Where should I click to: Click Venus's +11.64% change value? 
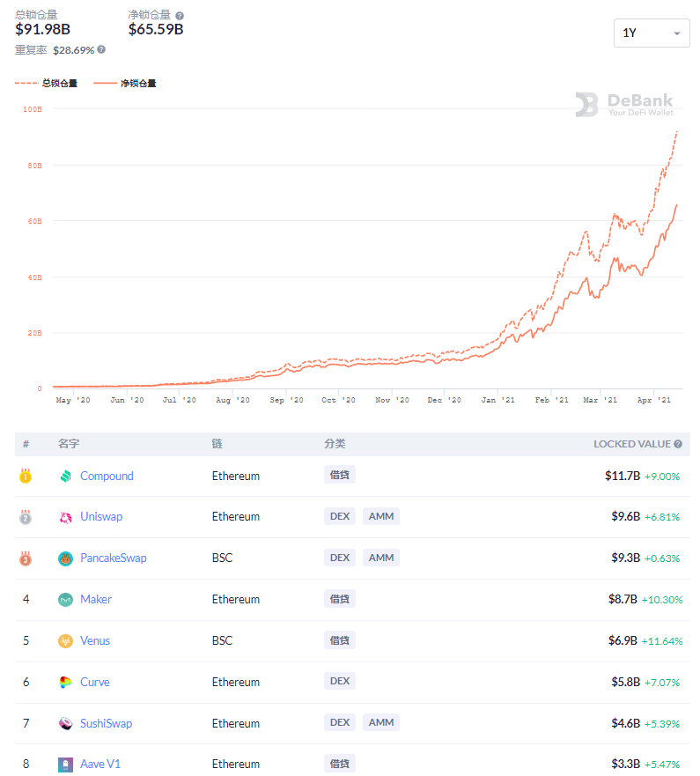662,641
